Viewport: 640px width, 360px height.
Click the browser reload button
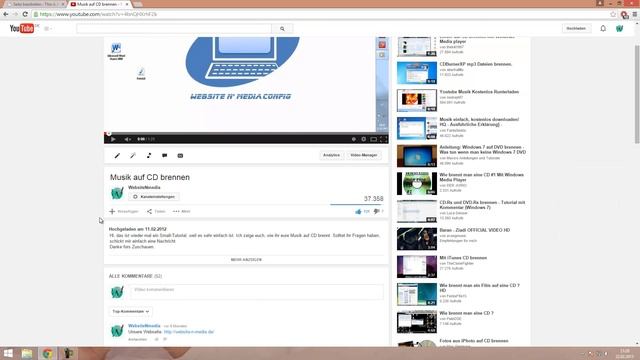25,14
